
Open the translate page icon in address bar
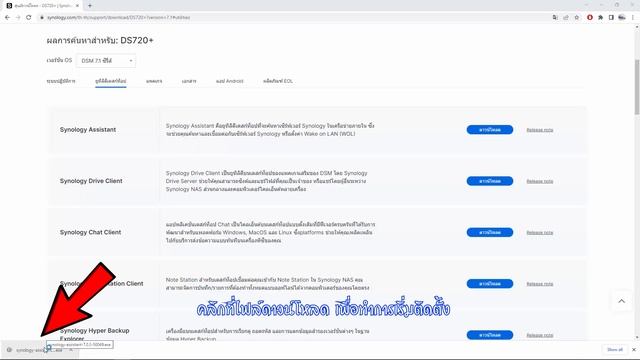(555, 18)
